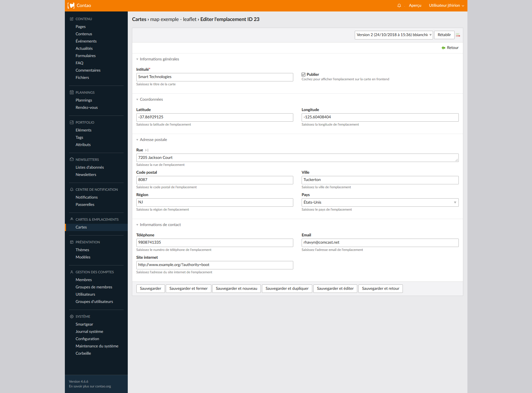532x393 pixels.
Task: Open Notifications in the sidebar
Action: coord(86,197)
